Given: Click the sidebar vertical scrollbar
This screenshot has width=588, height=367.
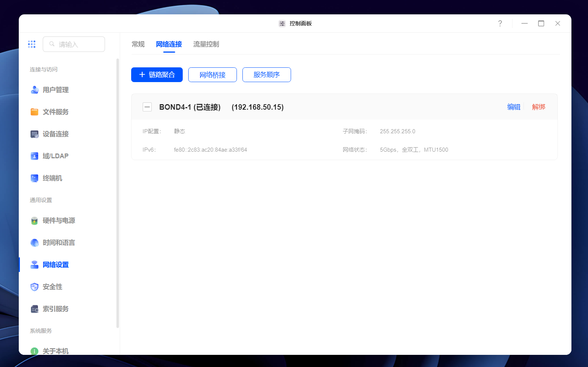Looking at the screenshot, I should 118,193.
